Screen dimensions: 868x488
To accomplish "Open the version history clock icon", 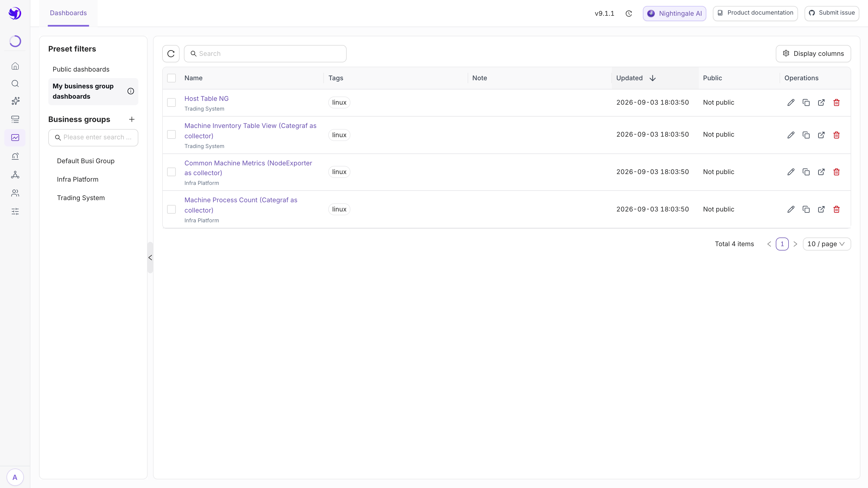I will point(629,14).
